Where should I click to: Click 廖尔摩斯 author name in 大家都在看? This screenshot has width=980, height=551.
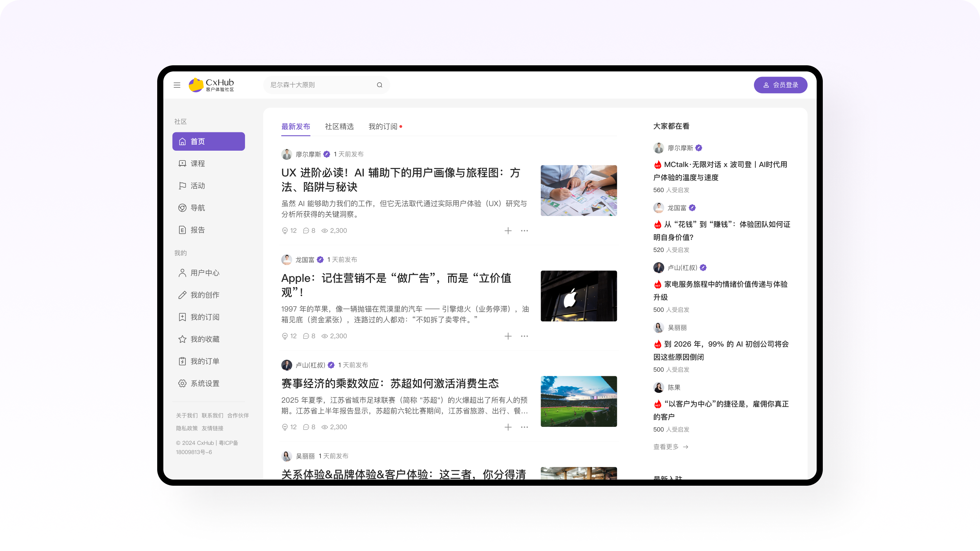pos(680,148)
